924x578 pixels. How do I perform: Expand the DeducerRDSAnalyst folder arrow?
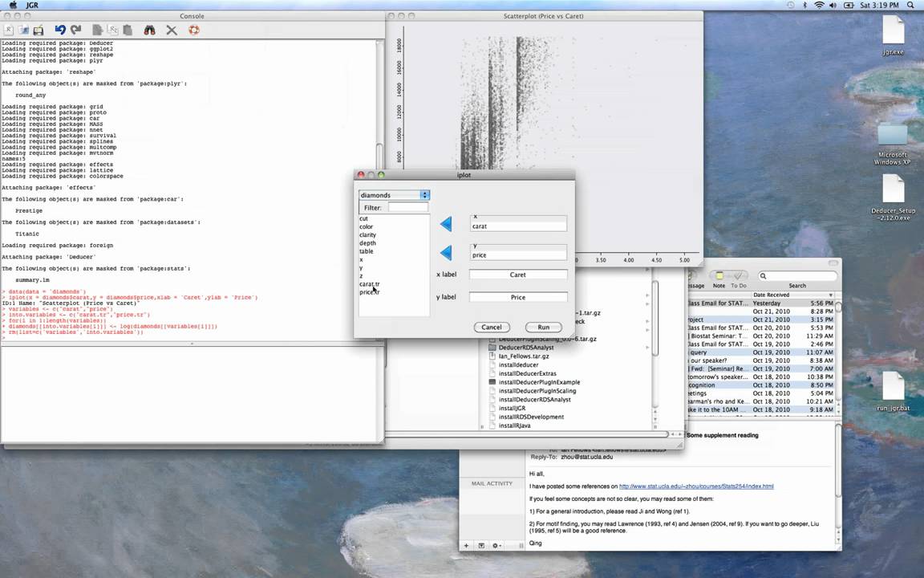[647, 348]
